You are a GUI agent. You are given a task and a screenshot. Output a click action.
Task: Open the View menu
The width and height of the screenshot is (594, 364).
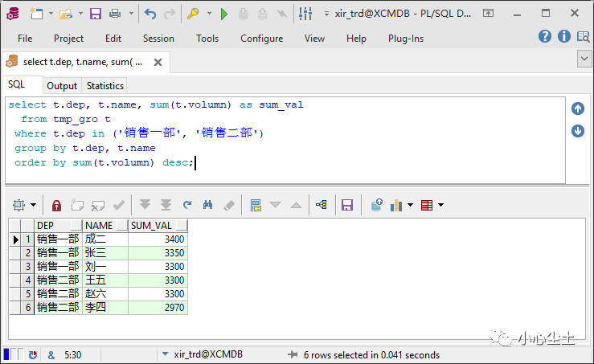click(314, 39)
